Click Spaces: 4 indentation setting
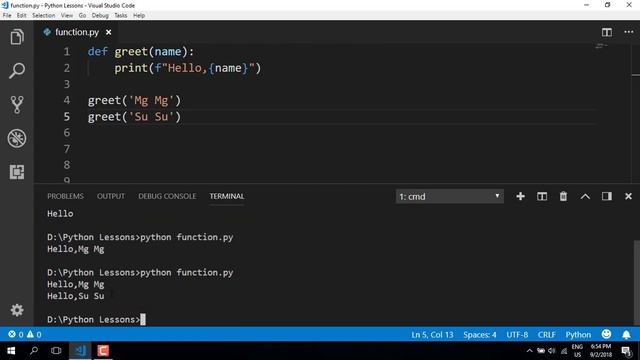Image resolution: width=640 pixels, height=360 pixels. [480, 335]
